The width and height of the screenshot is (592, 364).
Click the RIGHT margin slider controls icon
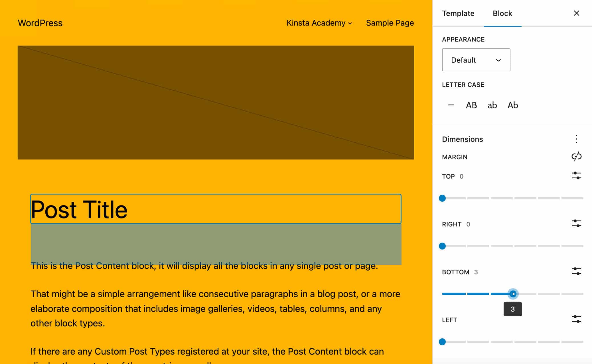(577, 224)
